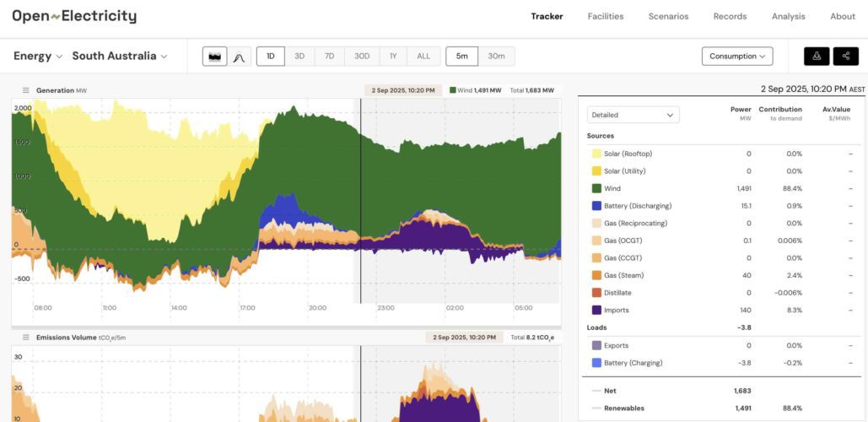
Task: Open the Generation chart hamburger menu
Action: [x=26, y=90]
